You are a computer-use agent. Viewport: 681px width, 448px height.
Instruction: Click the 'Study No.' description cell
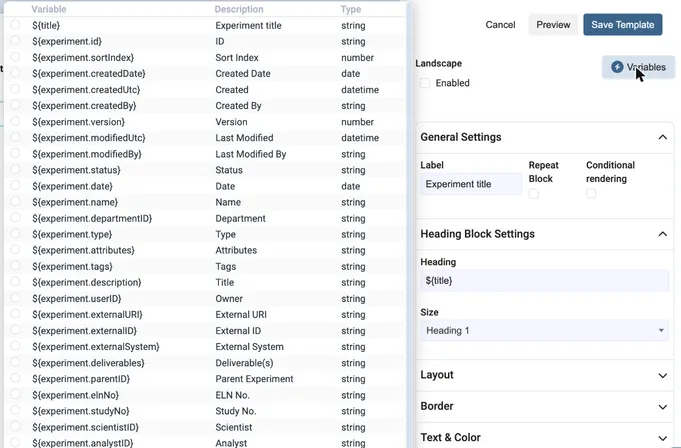pos(236,411)
